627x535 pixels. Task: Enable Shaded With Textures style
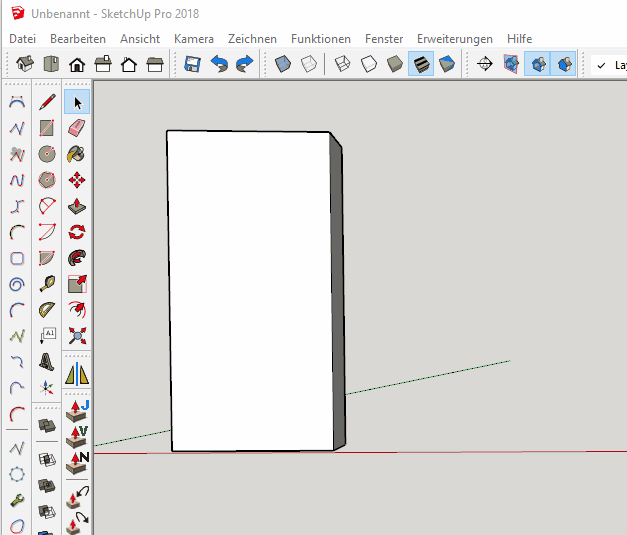coord(421,65)
